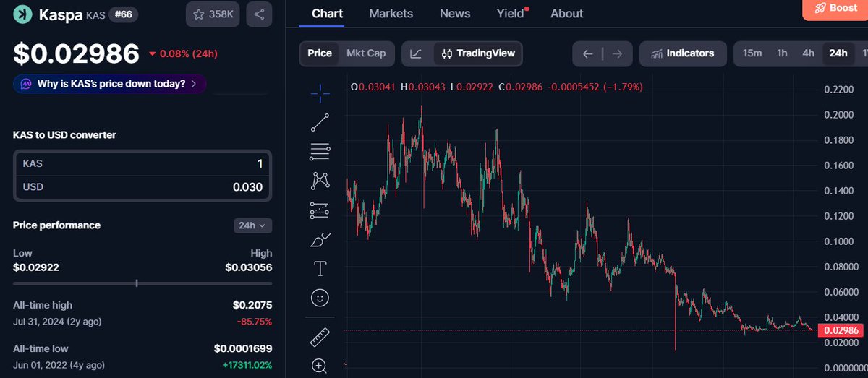Open the Indicators menu button
The width and height of the screenshot is (868, 378).
(682, 53)
